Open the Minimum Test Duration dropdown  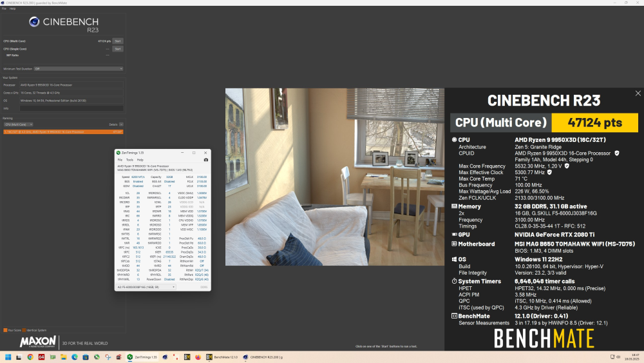coord(78,68)
